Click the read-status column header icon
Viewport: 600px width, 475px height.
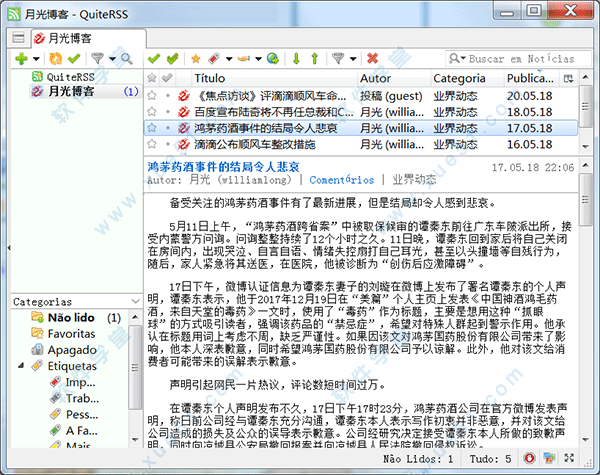point(167,78)
